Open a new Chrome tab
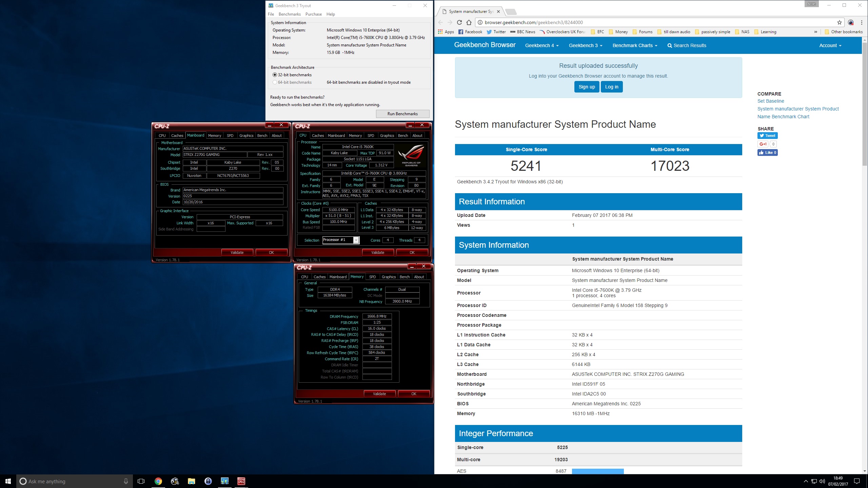Viewport: 868px width, 488px height. point(511,12)
